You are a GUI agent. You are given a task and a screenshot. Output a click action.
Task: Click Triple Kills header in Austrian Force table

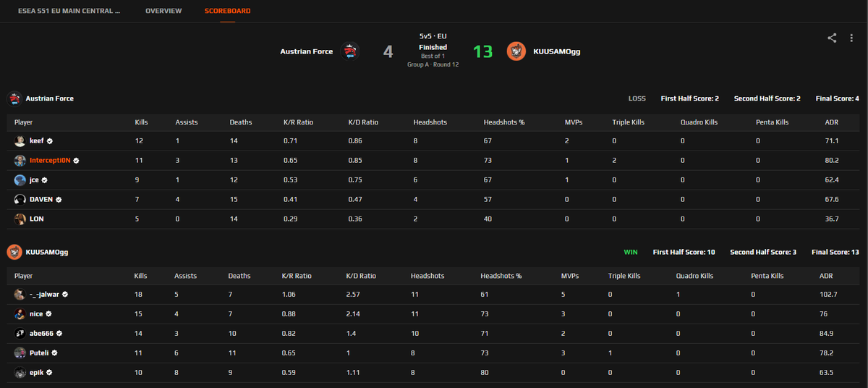tap(628, 122)
